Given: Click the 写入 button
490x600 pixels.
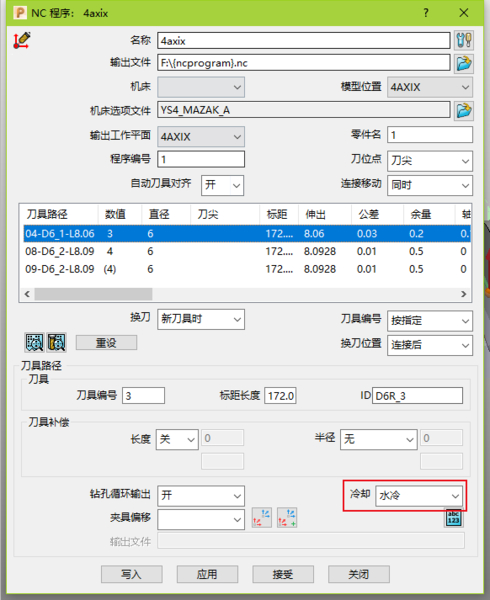Looking at the screenshot, I should [132, 574].
